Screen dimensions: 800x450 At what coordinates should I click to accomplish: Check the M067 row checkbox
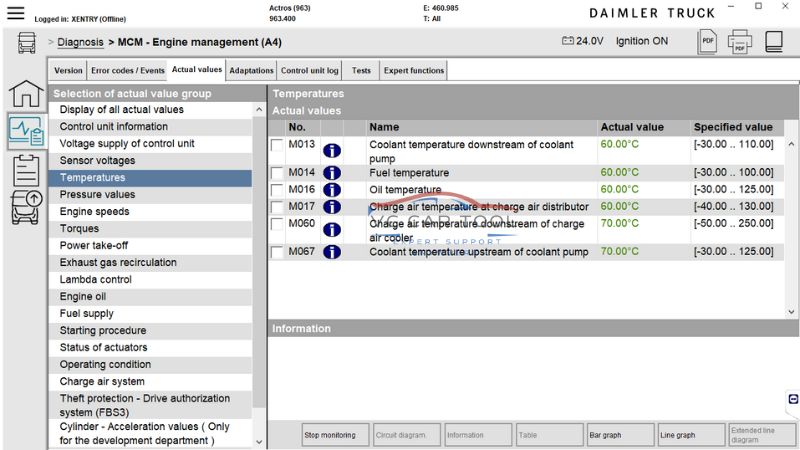(x=278, y=253)
